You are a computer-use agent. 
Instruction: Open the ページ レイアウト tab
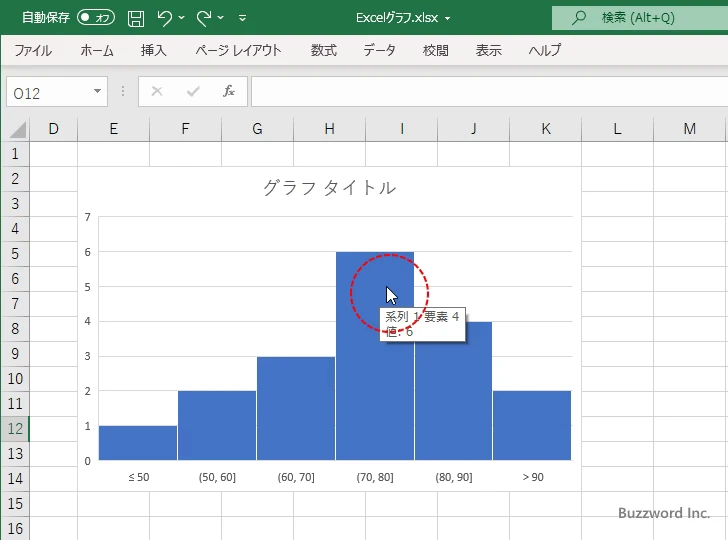[x=238, y=50]
